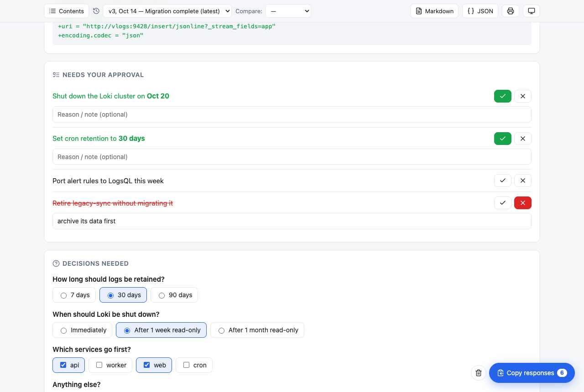Approve shutting down the Loki cluster
This screenshot has width=584, height=392.
503,96
